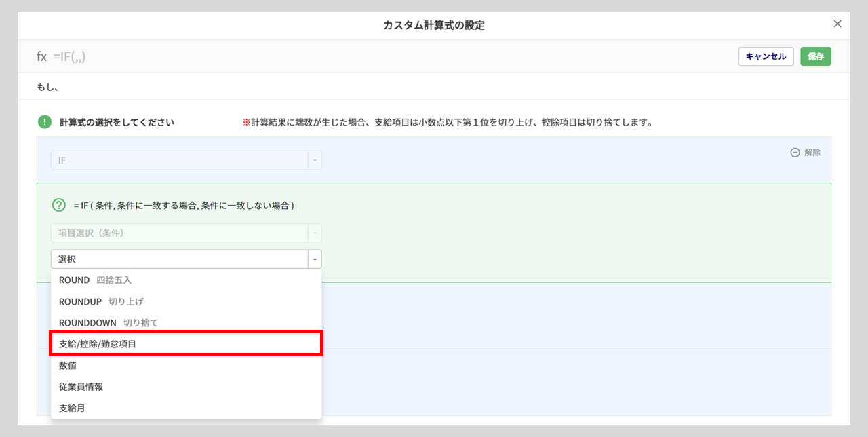Click the green 保存 button
Image resolution: width=868 pixels, height=437 pixels.
click(815, 56)
